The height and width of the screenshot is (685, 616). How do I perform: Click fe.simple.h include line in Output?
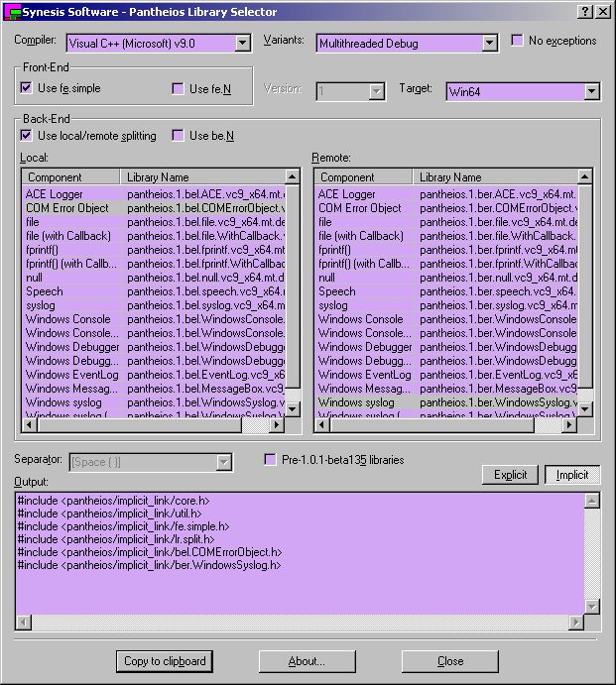coord(123,526)
